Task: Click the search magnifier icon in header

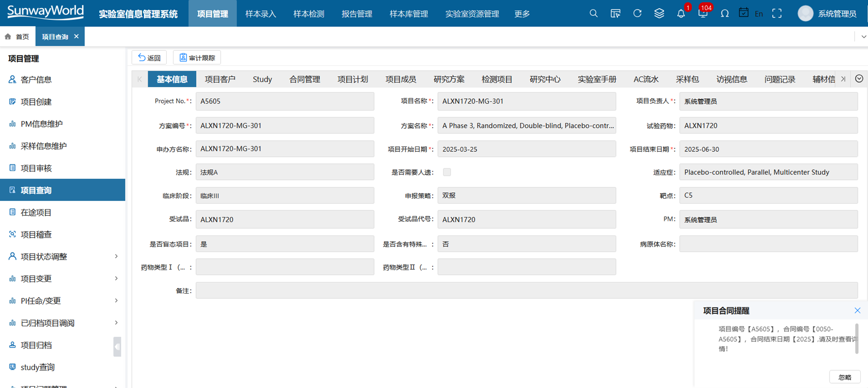Action: [593, 13]
